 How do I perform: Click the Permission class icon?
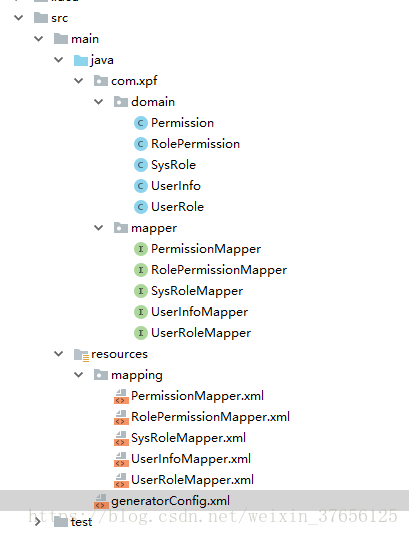tap(141, 123)
